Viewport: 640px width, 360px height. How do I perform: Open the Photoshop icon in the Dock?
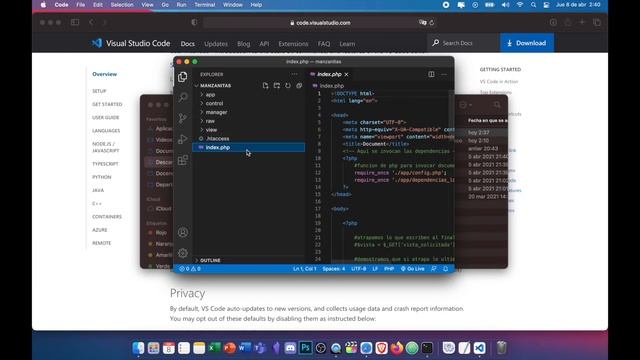[305, 348]
